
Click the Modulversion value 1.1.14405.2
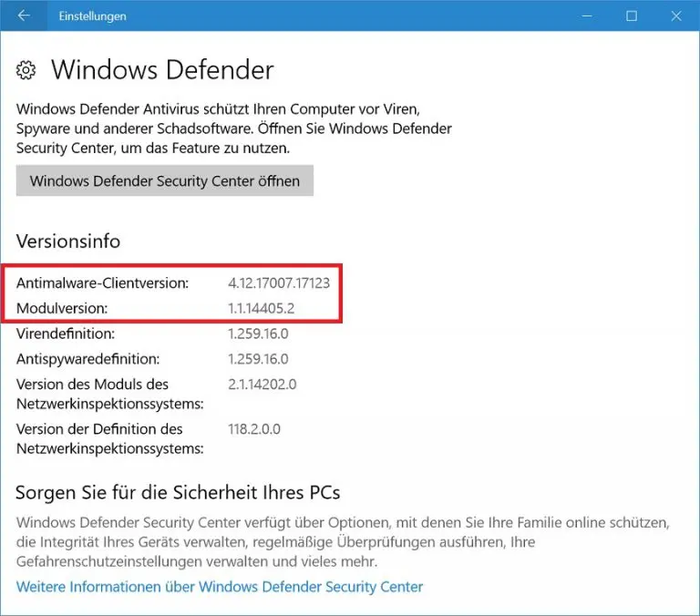pyautogui.click(x=261, y=309)
